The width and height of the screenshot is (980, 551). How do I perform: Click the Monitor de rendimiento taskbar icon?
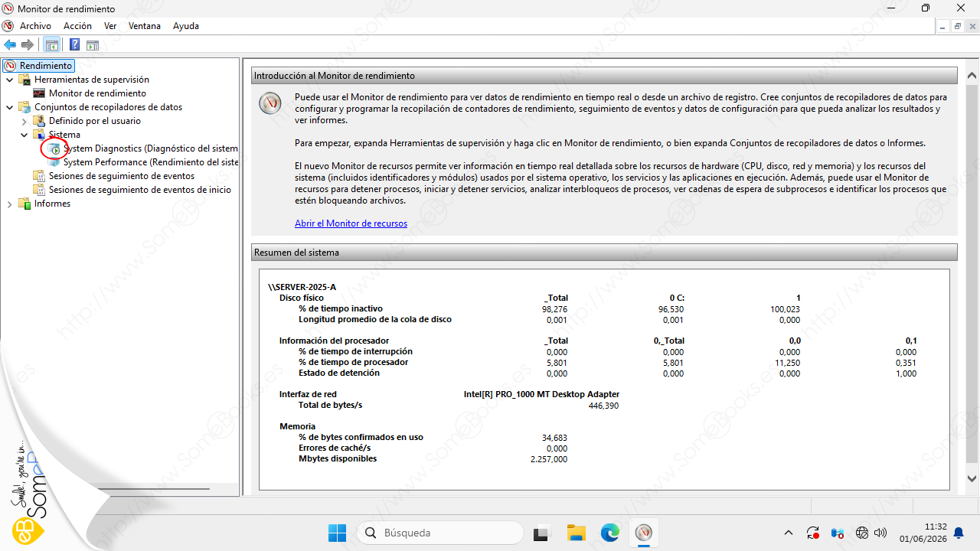pyautogui.click(x=644, y=533)
